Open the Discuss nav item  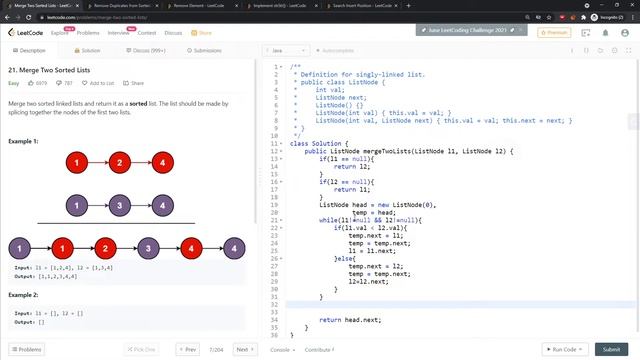173,33
